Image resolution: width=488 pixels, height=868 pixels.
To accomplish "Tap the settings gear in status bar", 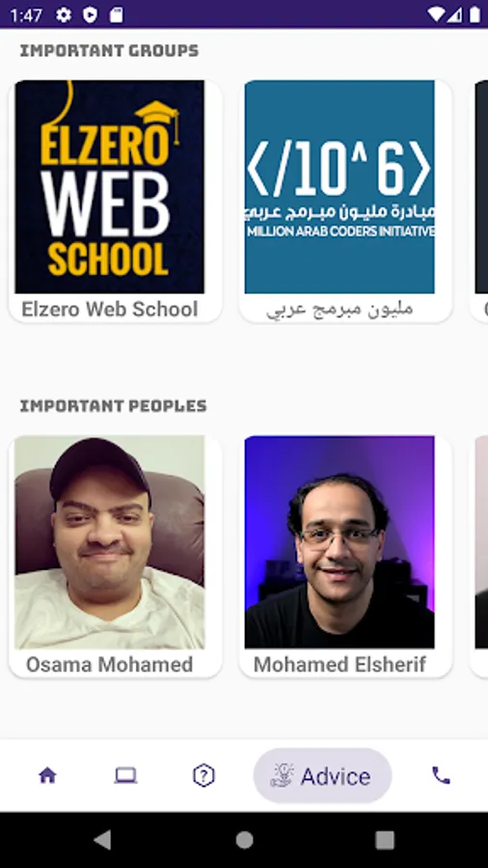I will click(64, 14).
